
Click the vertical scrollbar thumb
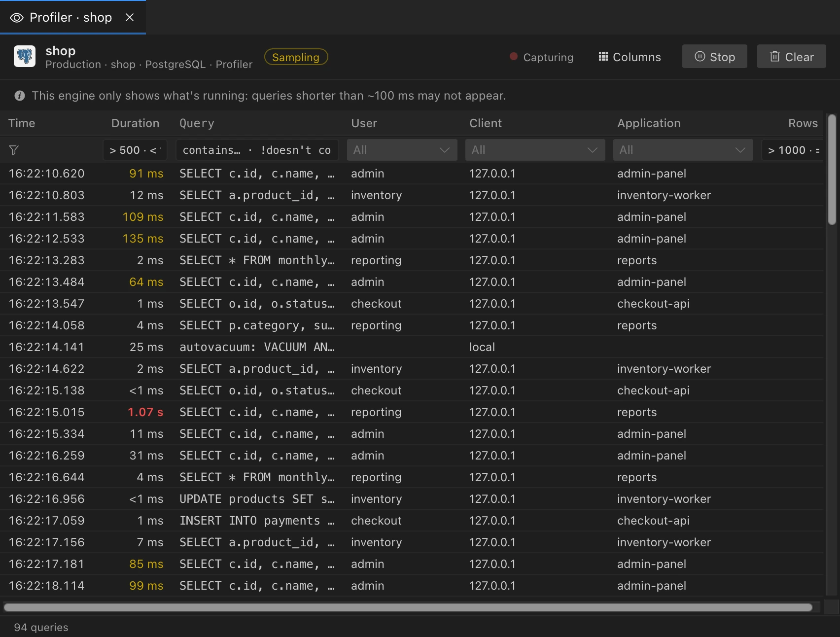[832, 170]
